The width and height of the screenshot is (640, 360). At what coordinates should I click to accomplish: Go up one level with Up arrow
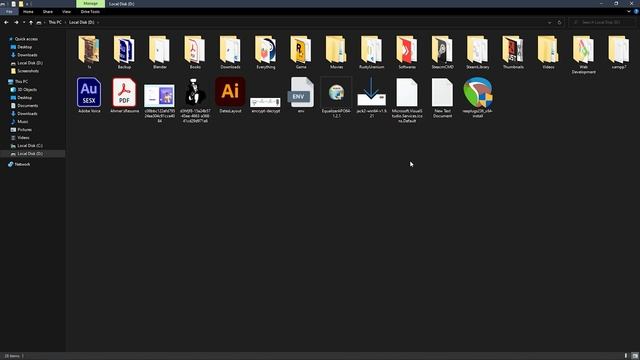point(31,22)
